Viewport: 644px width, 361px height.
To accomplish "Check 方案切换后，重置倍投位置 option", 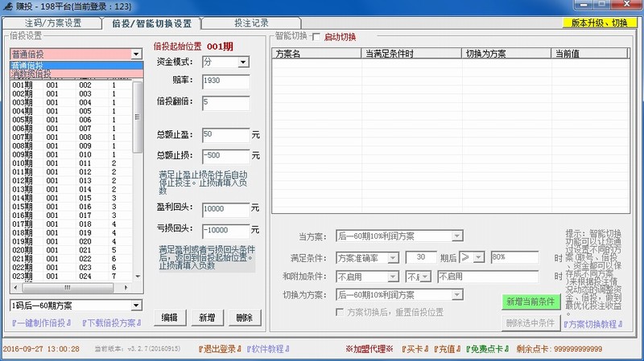I will [x=341, y=312].
